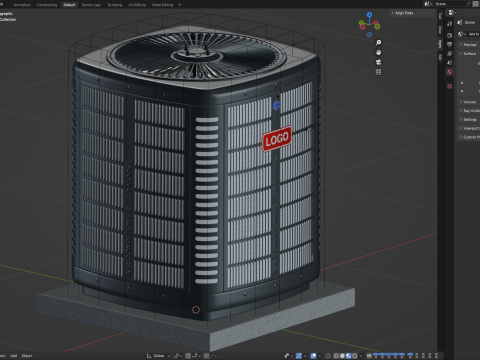Switch to the Scripting workspace tab
480x360 pixels.
pos(115,5)
